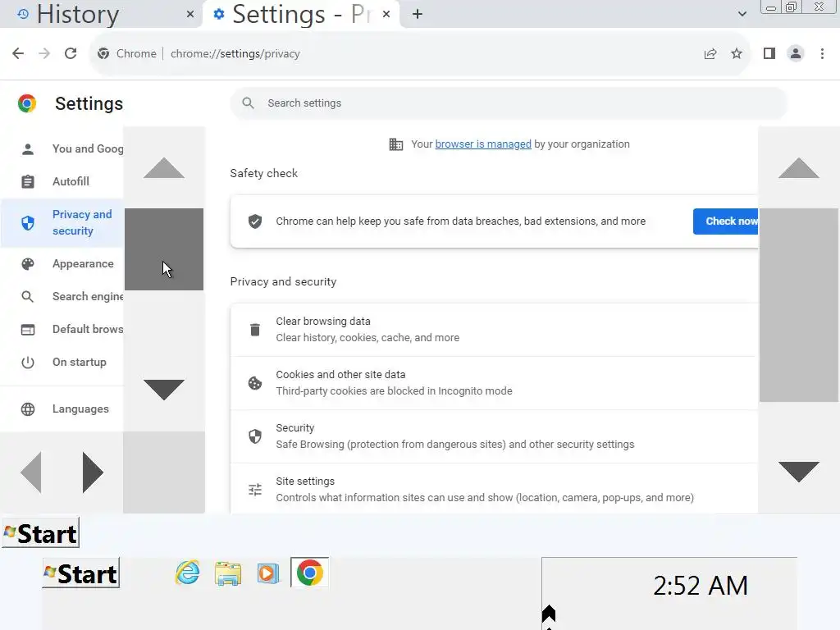Share this page using the share icon

[710, 53]
